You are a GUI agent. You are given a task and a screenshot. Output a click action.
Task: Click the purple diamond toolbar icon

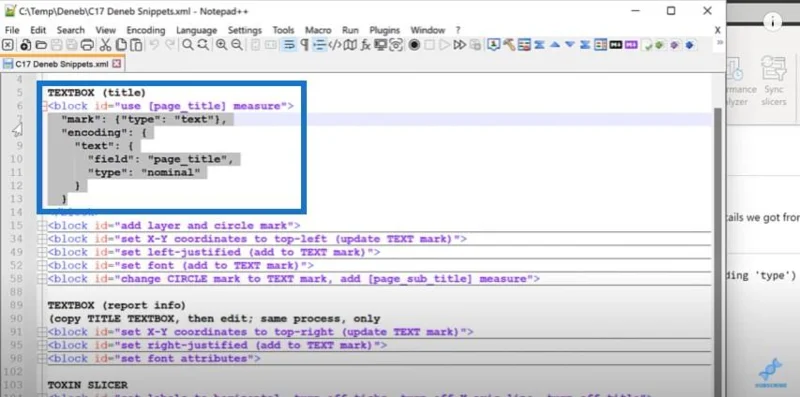pos(674,45)
